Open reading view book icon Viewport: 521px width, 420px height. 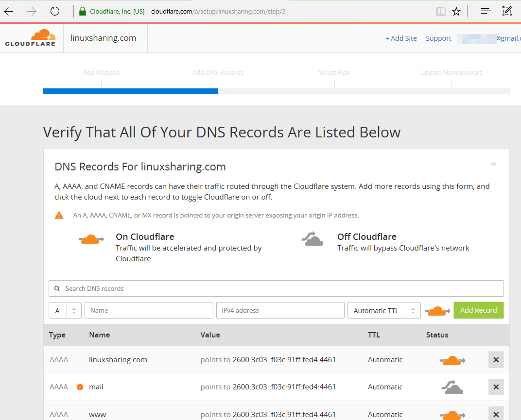(441, 11)
